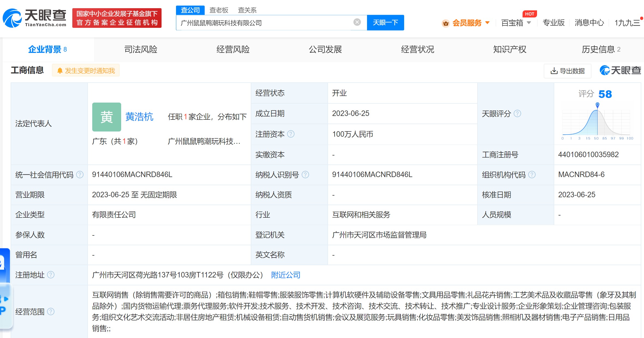Viewport: 644px width, 338px height.
Task: Click the bell icon in change notification
Action: [60, 71]
